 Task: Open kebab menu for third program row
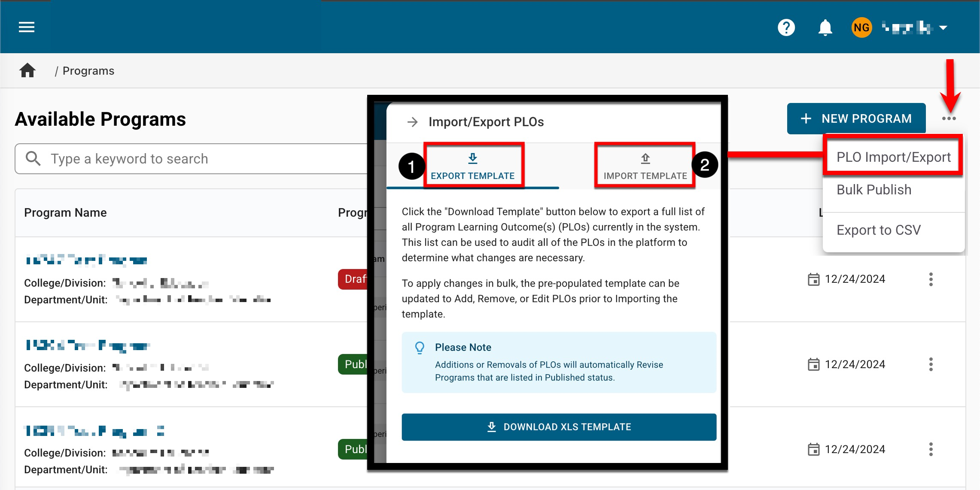pos(931,449)
